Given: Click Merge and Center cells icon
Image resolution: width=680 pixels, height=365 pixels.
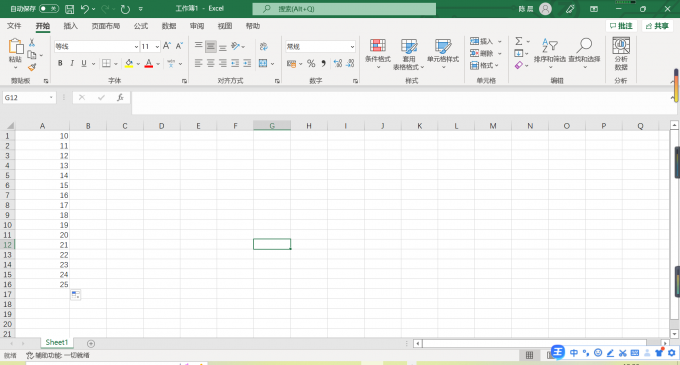Looking at the screenshot, I should 263,64.
